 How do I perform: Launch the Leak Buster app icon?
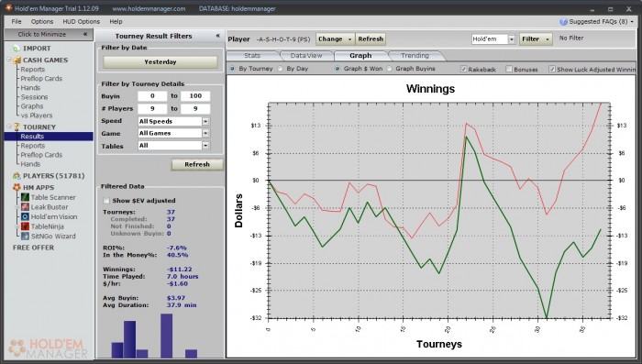pos(25,207)
